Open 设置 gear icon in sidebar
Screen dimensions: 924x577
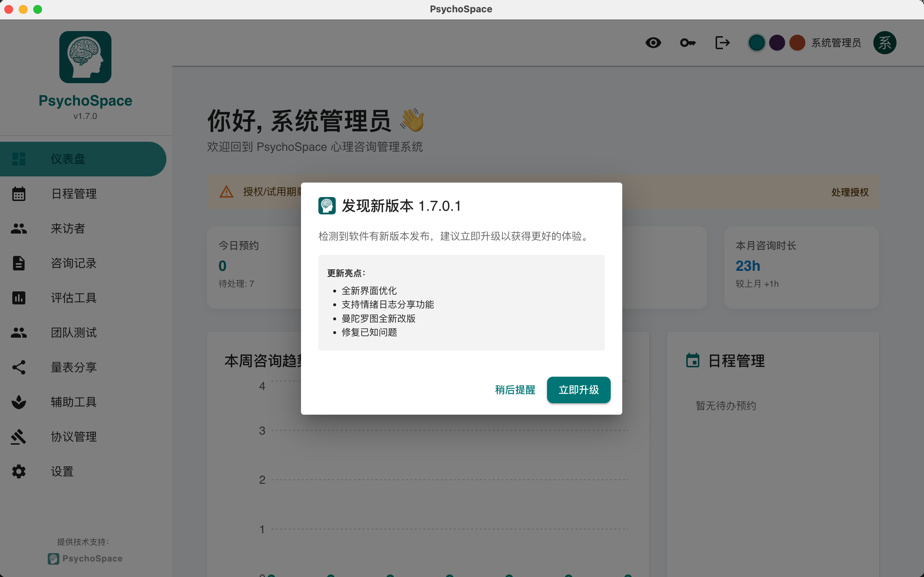pyautogui.click(x=19, y=471)
